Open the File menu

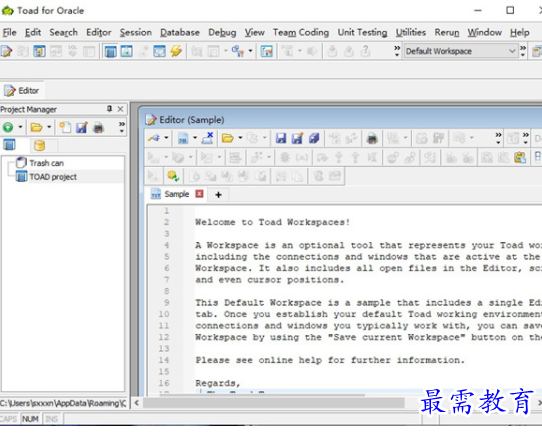[x=9, y=32]
